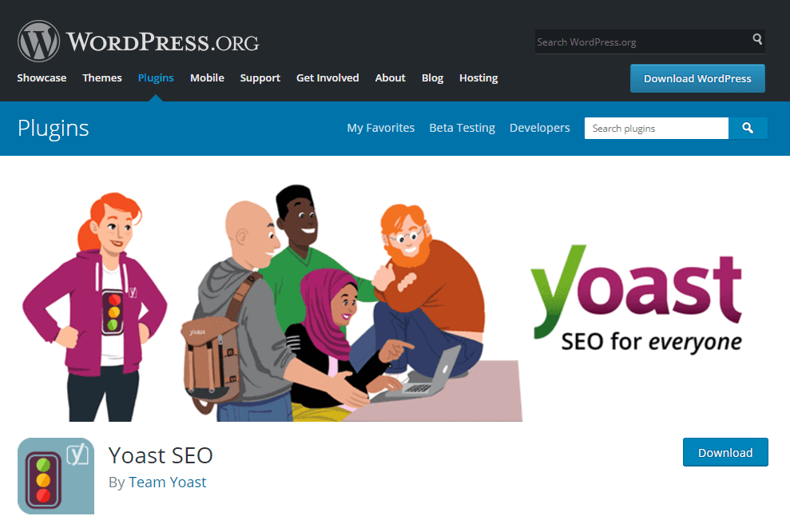Viewport: 790px width, 532px height.
Task: Click the Download WordPress button
Action: [697, 78]
